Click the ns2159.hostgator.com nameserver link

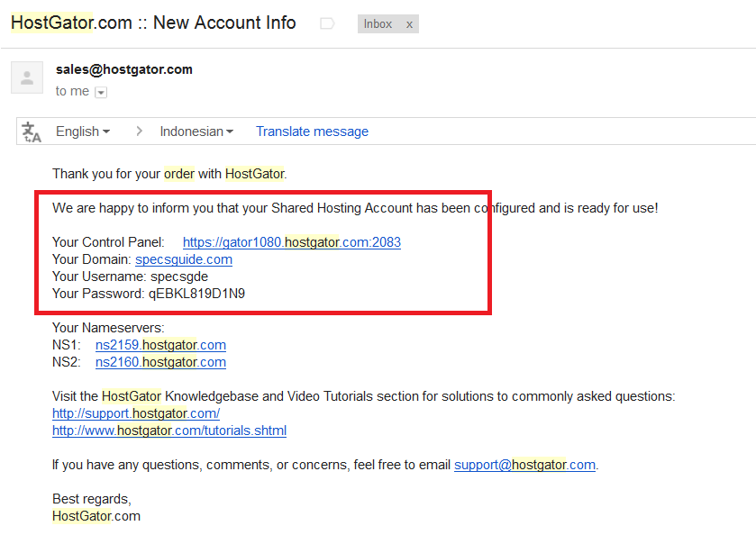tap(160, 345)
